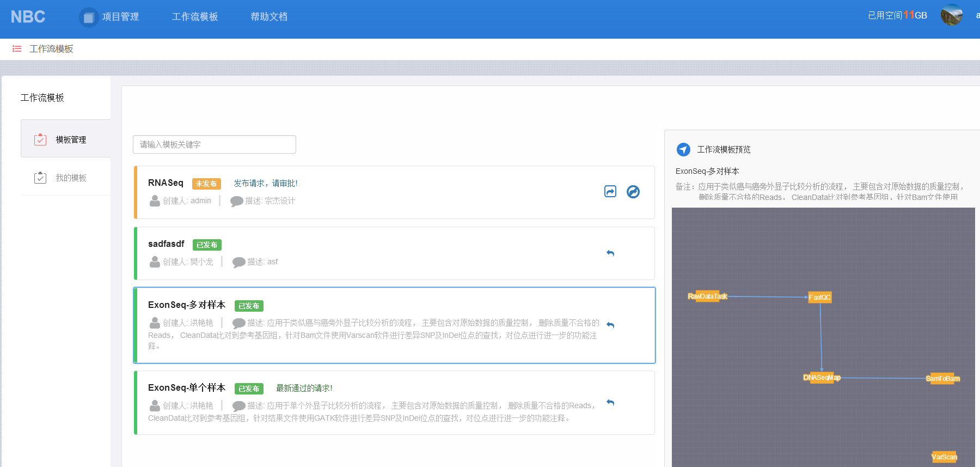Click the share icon on RNASeq row
The width and height of the screenshot is (980, 467).
[x=610, y=192]
